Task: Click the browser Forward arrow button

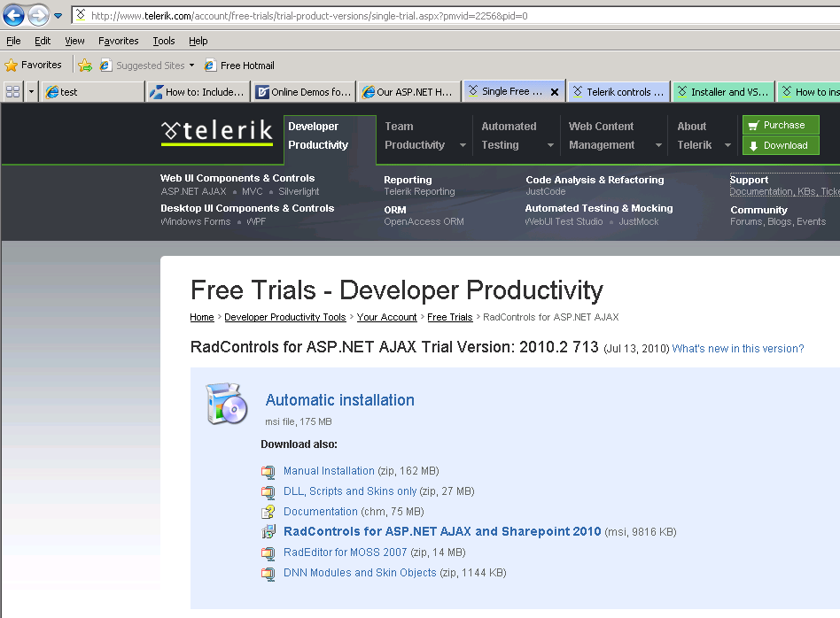Action: 38,15
